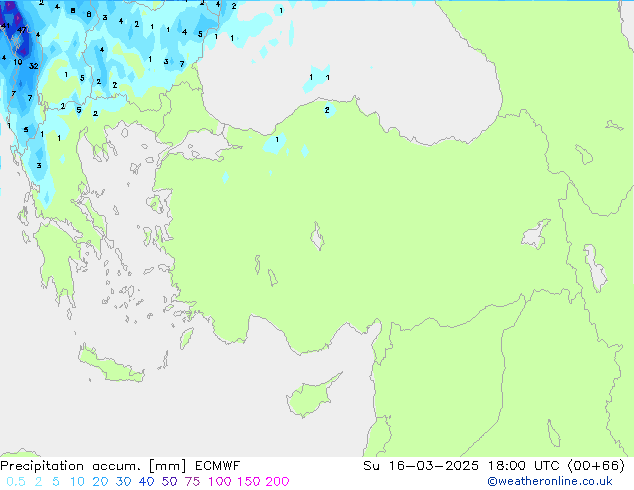634x490 pixels.
Task: Click the 75 value in the legend
Action: (192, 482)
